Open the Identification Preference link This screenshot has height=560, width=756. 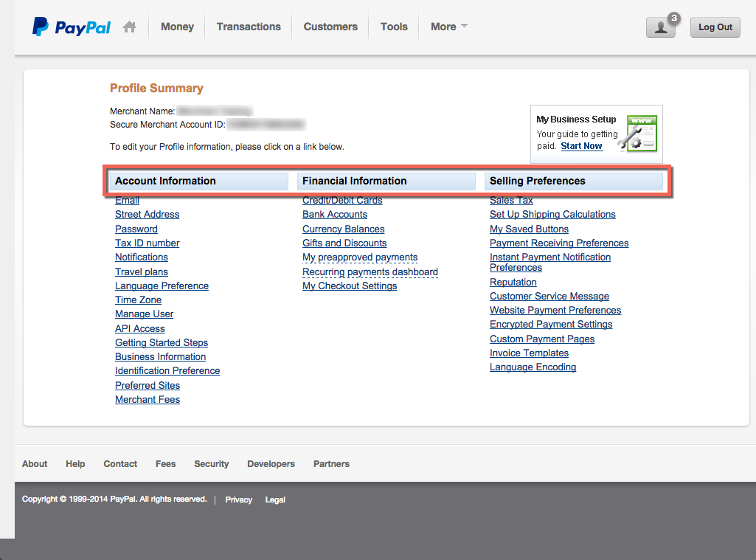(x=167, y=370)
